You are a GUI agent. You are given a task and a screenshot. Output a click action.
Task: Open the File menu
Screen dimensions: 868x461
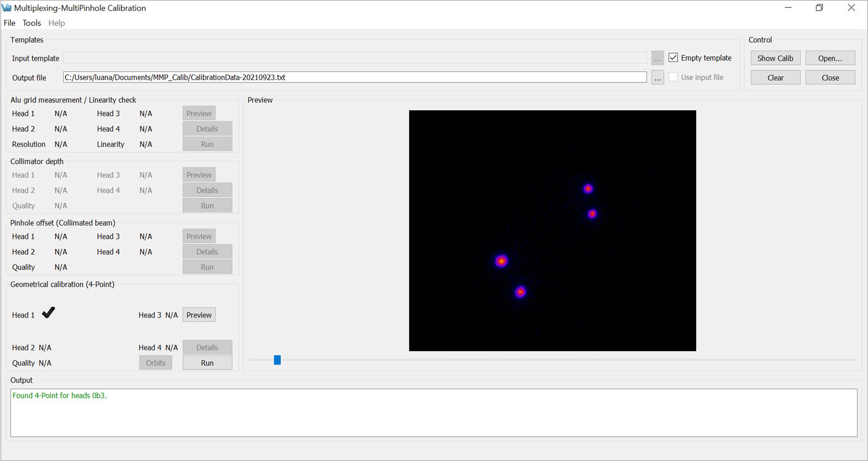[x=10, y=23]
